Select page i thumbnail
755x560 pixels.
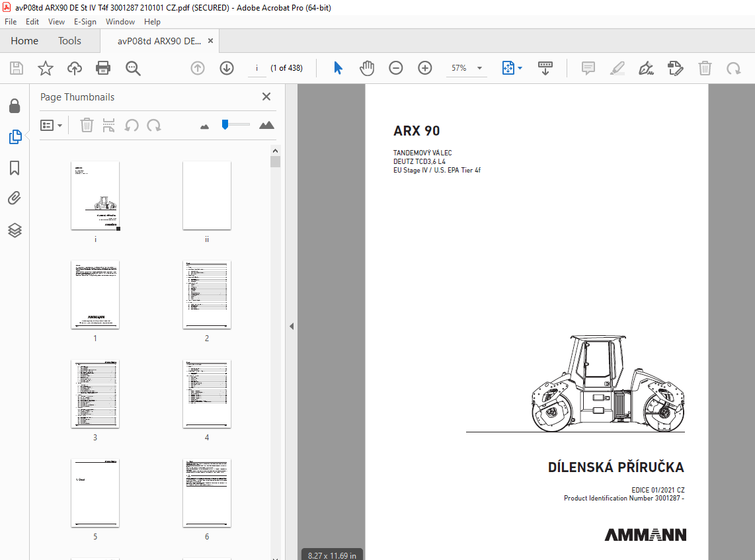(95, 196)
